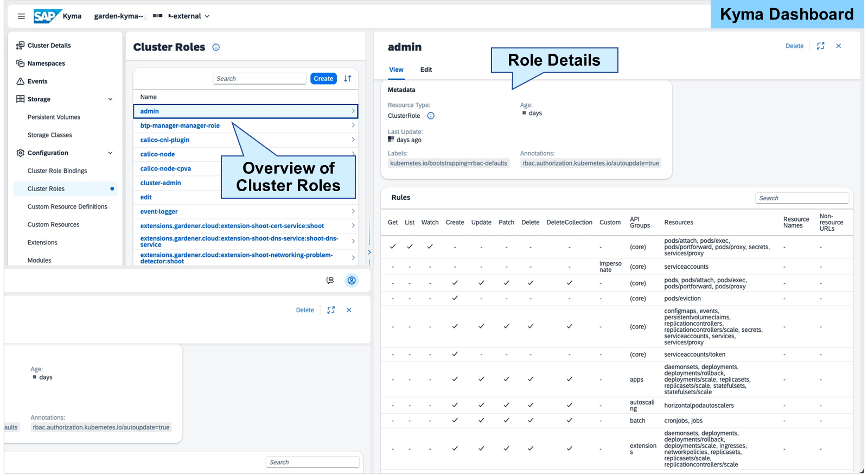Screen dimensions: 868x474
Task: Open the calico-node role
Action: pyautogui.click(x=157, y=154)
